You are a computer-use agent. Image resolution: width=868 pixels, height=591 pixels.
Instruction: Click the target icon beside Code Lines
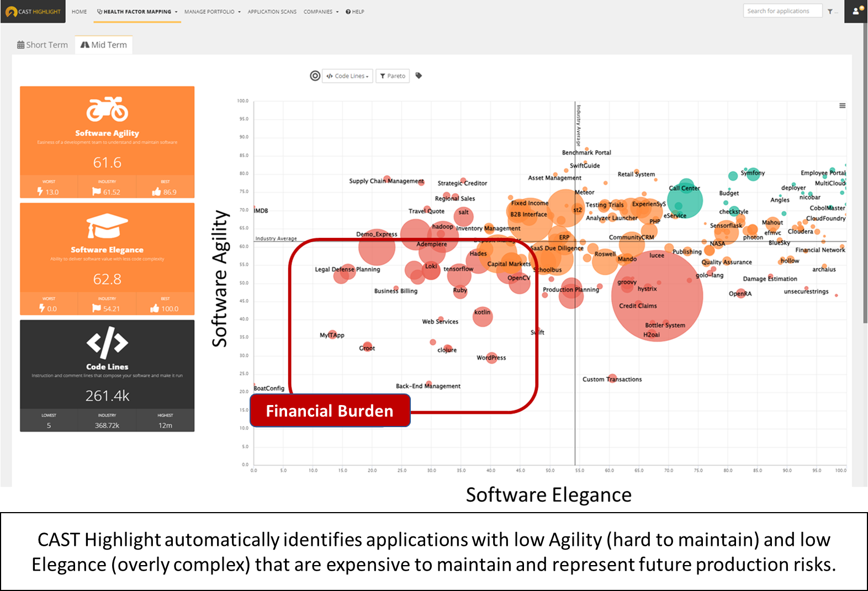315,76
